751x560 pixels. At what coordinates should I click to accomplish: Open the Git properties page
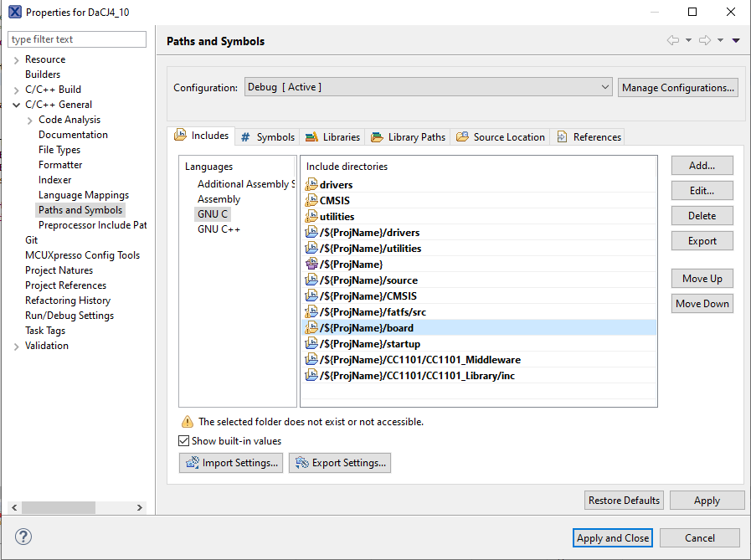click(31, 240)
